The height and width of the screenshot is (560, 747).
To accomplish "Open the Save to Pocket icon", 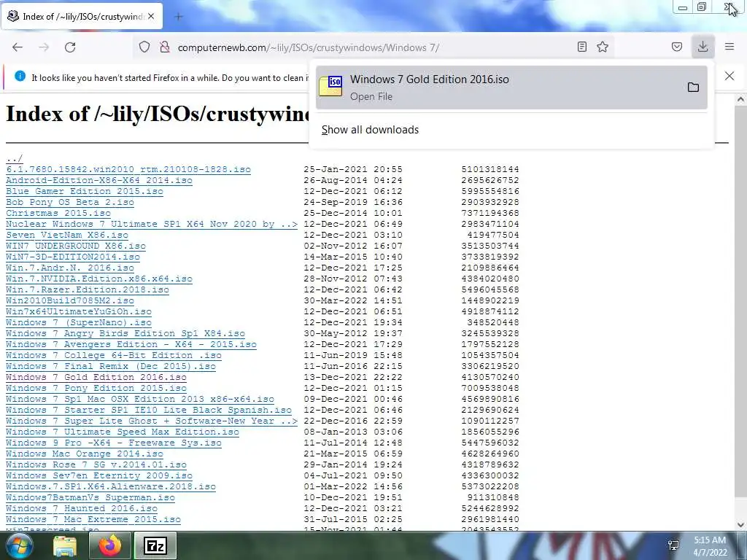I will point(677,47).
